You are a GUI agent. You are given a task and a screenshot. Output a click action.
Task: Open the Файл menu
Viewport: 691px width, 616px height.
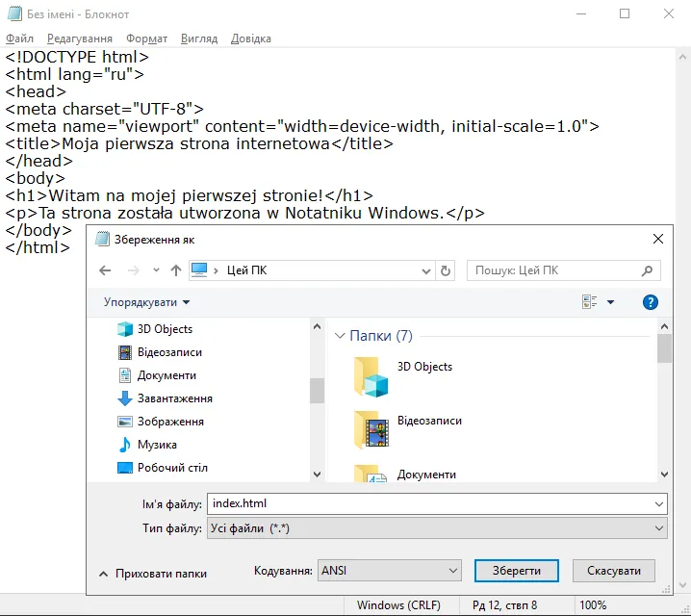[19, 38]
